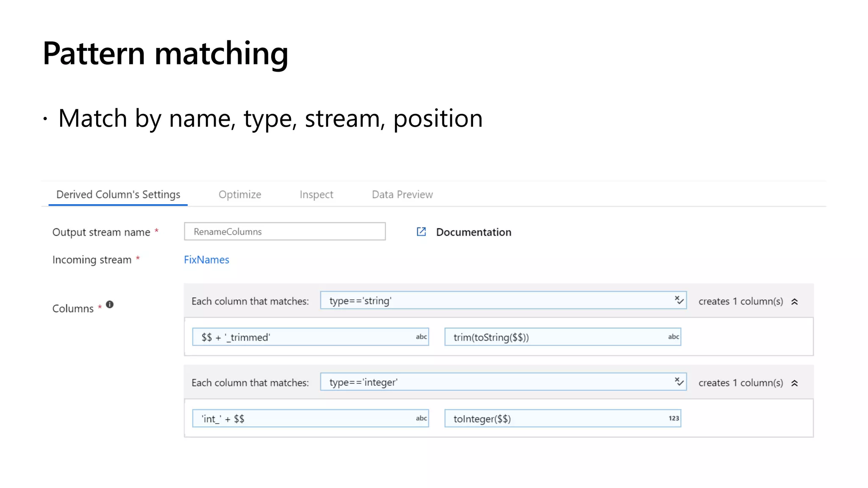Screen dimensions: 868x488
Task: Collapse the type=='integer' pattern group
Action: coord(795,383)
